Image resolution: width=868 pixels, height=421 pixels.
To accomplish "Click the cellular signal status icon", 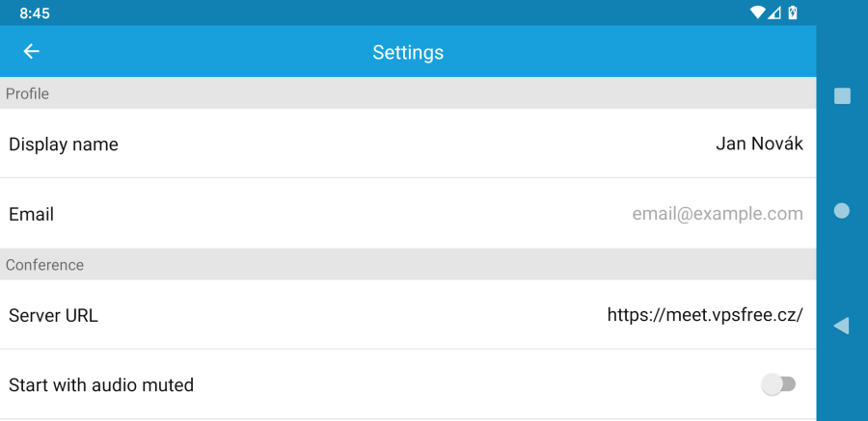I will pyautogui.click(x=773, y=13).
